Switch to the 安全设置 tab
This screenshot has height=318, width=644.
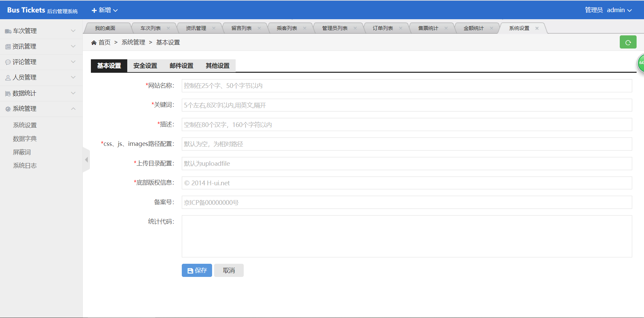145,66
